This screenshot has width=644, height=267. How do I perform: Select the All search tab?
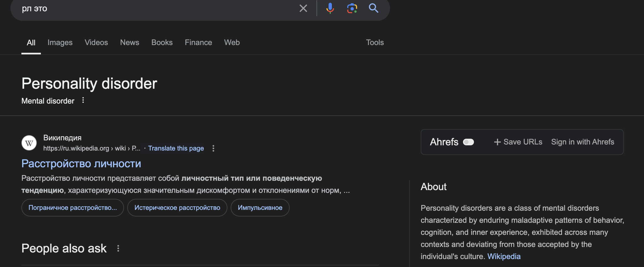point(31,43)
